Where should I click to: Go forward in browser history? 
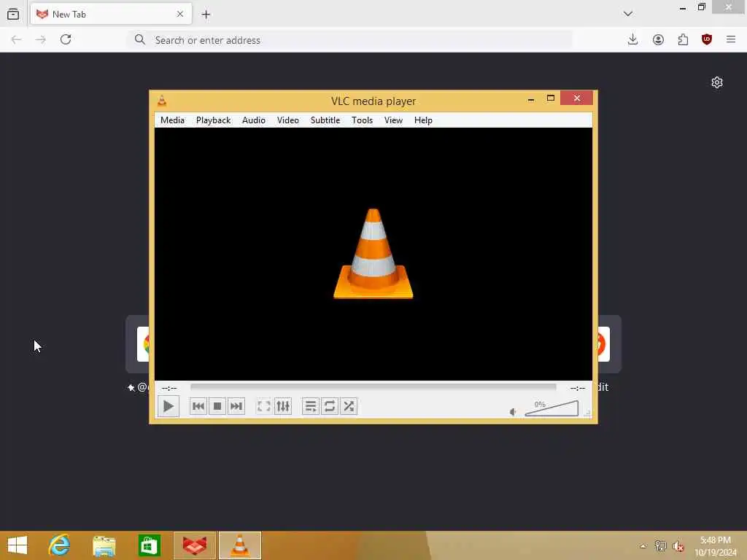point(41,39)
